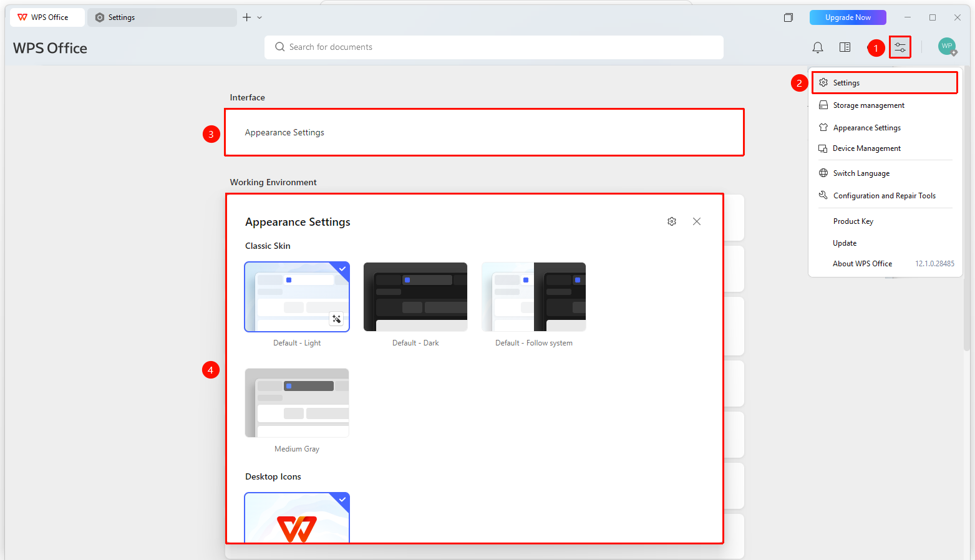Select the Medium Gray skin thumbnail
The width and height of the screenshot is (975, 560).
297,403
